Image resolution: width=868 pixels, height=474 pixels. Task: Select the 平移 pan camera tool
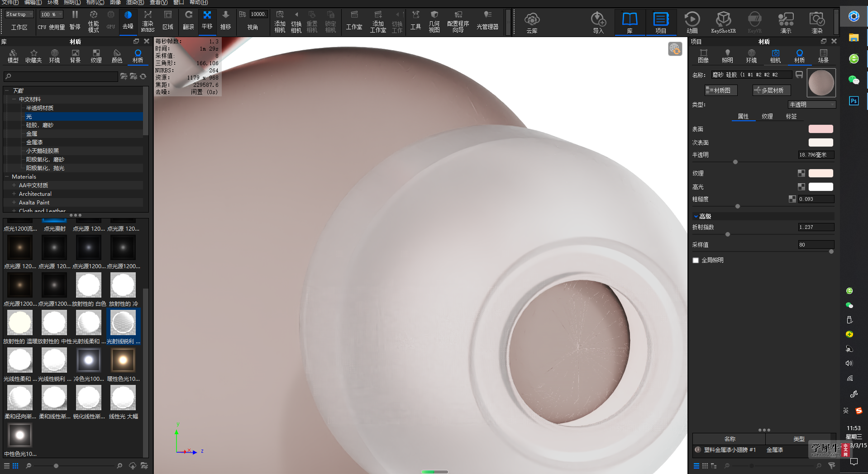point(207,20)
